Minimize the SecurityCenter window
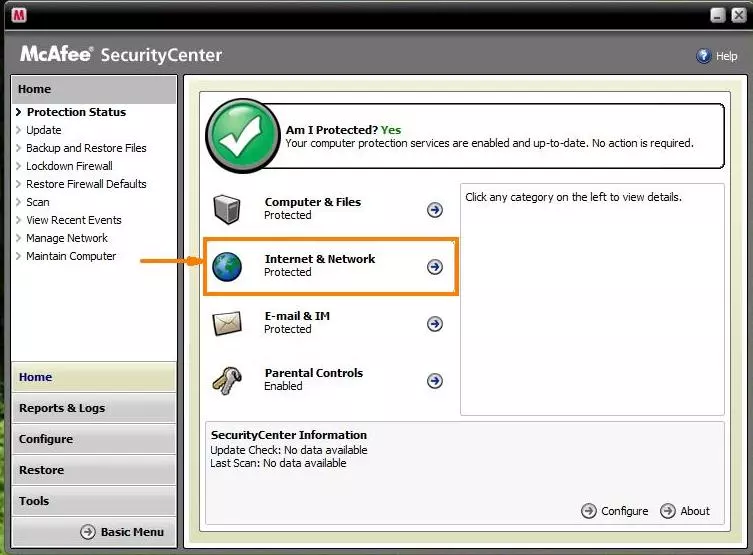The width and height of the screenshot is (753, 555). 718,15
